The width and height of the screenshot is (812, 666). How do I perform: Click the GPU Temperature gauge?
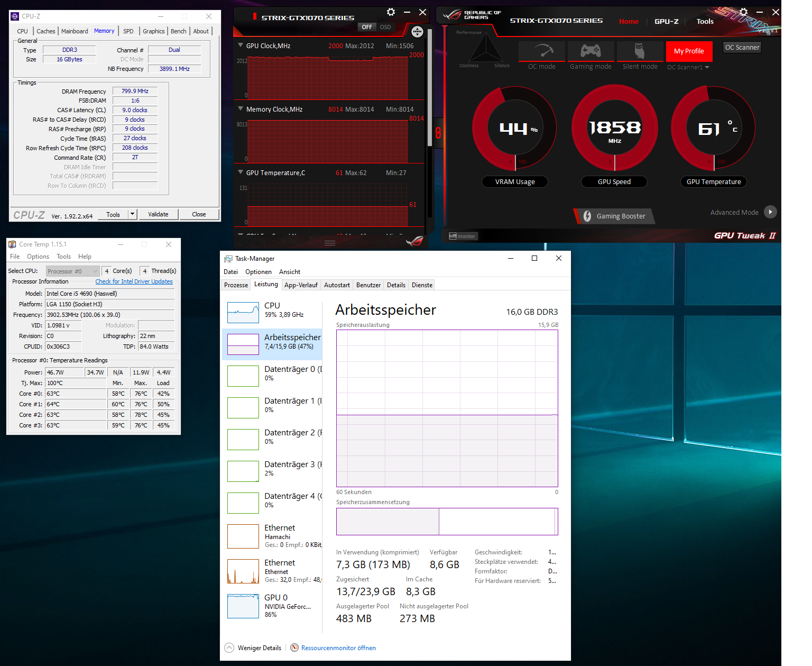coord(713,129)
